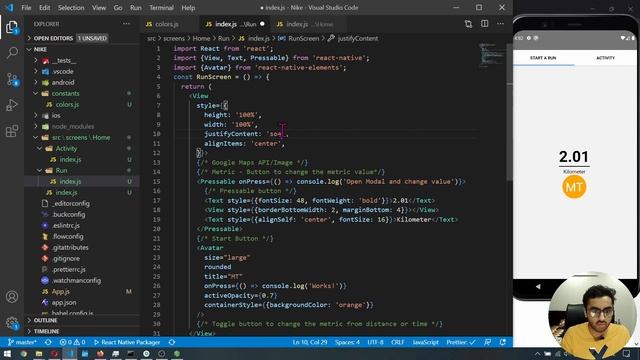Image resolution: width=640 pixels, height=360 pixels.
Task: Click Ln 10, Col 29 in status bar
Action: tap(310, 342)
